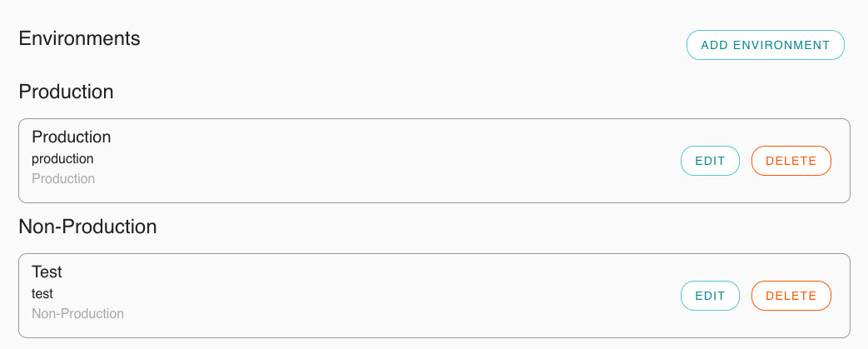868x349 pixels.
Task: Click the gray Non-Production type label
Action: [77, 314]
